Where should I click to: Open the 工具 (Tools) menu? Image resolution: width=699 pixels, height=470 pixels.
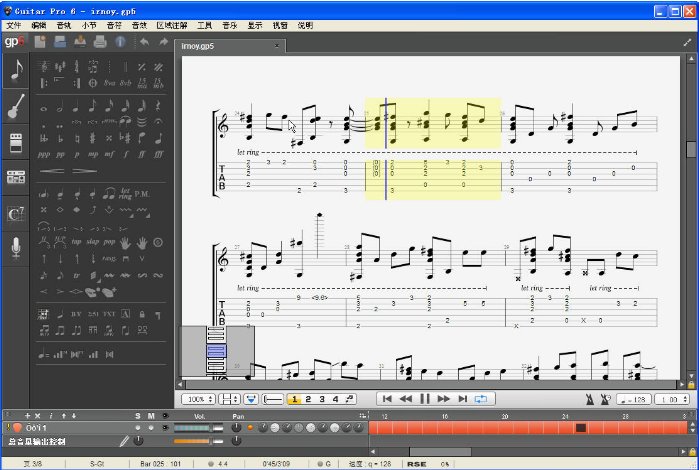coord(204,25)
